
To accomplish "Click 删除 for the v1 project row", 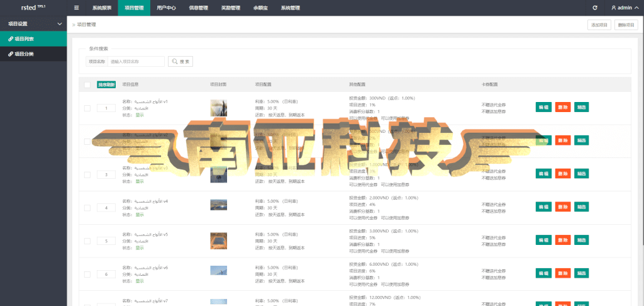I will pyautogui.click(x=563, y=107).
